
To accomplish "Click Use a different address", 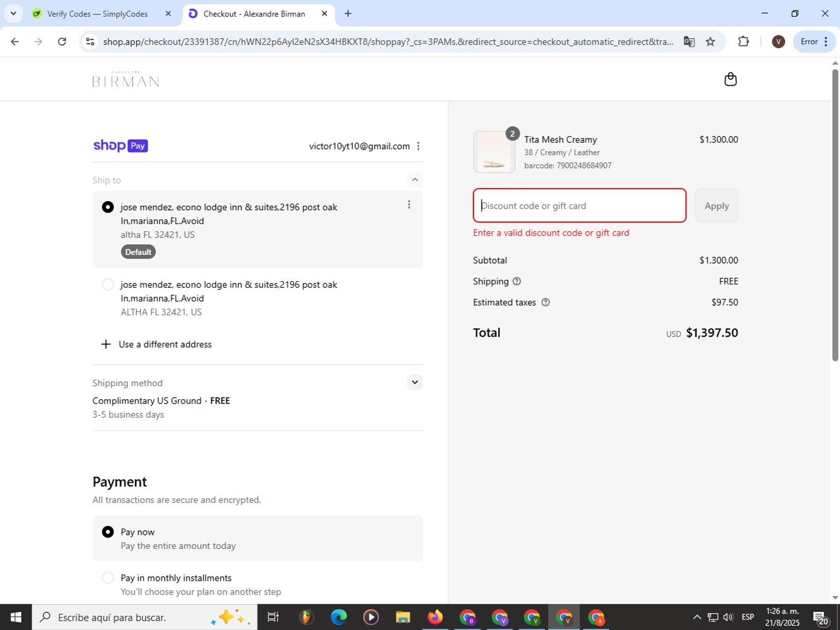I will tap(165, 344).
